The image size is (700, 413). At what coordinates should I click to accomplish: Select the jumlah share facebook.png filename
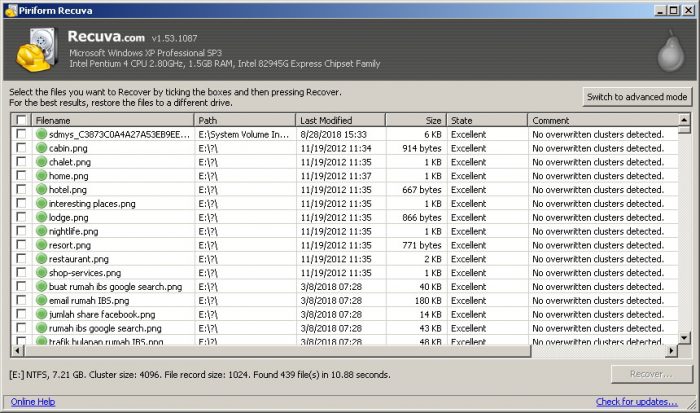coord(102,314)
